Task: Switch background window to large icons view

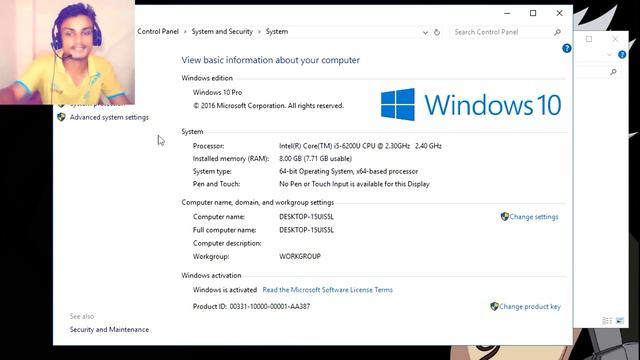Action: 620,321
